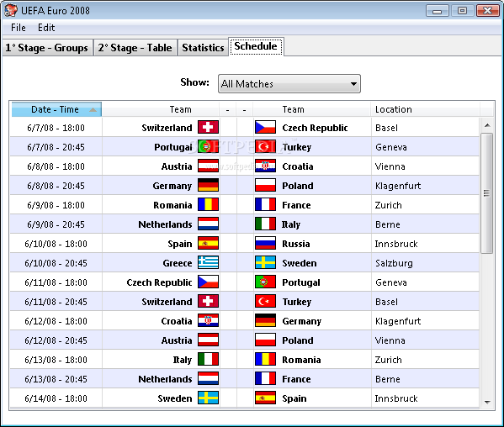
Task: Click Spain flag in 6/10/08 18:00 row
Action: pos(208,244)
